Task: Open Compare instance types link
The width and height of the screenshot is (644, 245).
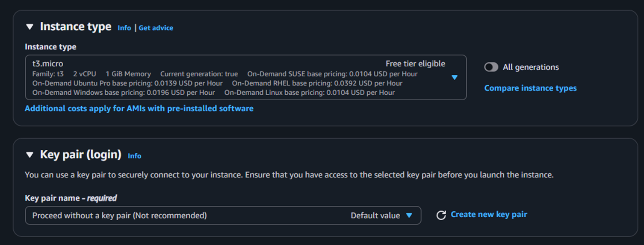Action: coord(530,88)
